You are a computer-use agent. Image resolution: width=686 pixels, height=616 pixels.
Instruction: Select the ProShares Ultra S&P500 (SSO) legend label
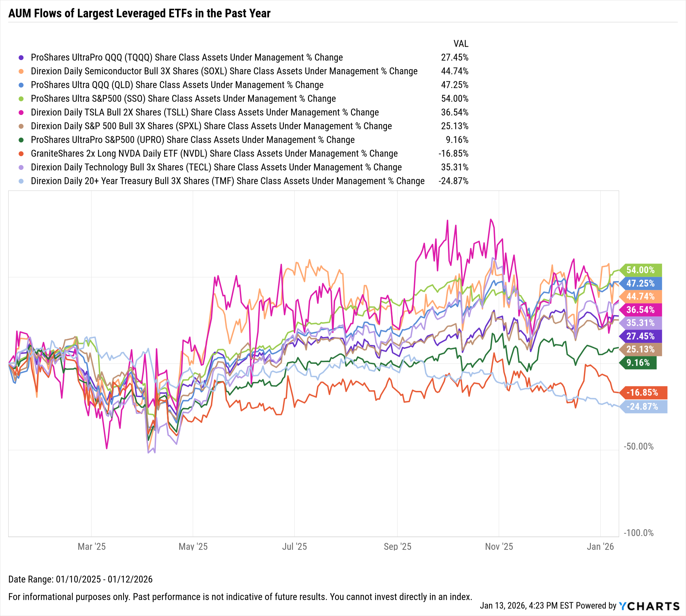[x=183, y=99]
